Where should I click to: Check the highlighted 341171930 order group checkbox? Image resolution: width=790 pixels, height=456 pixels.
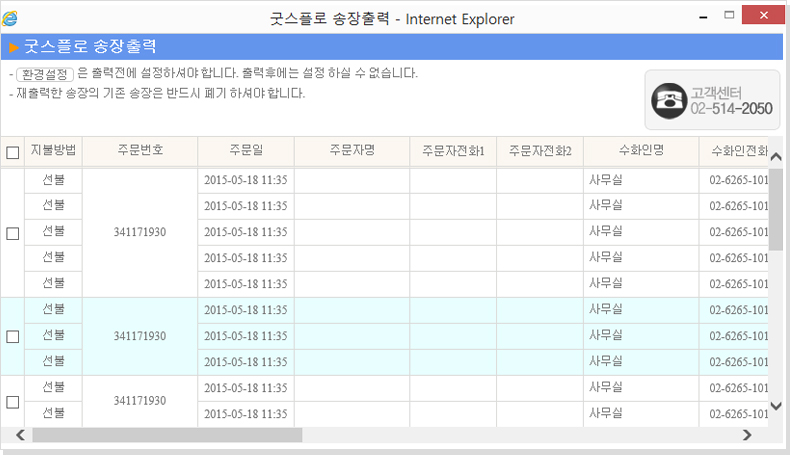(13, 337)
